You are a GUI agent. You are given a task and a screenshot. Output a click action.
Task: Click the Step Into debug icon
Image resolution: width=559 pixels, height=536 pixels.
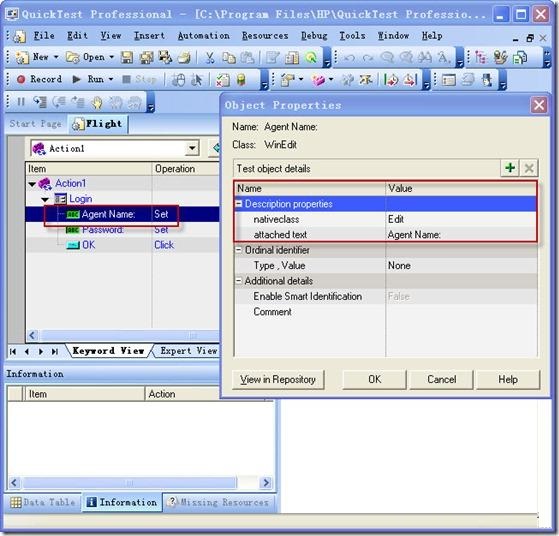[x=40, y=102]
